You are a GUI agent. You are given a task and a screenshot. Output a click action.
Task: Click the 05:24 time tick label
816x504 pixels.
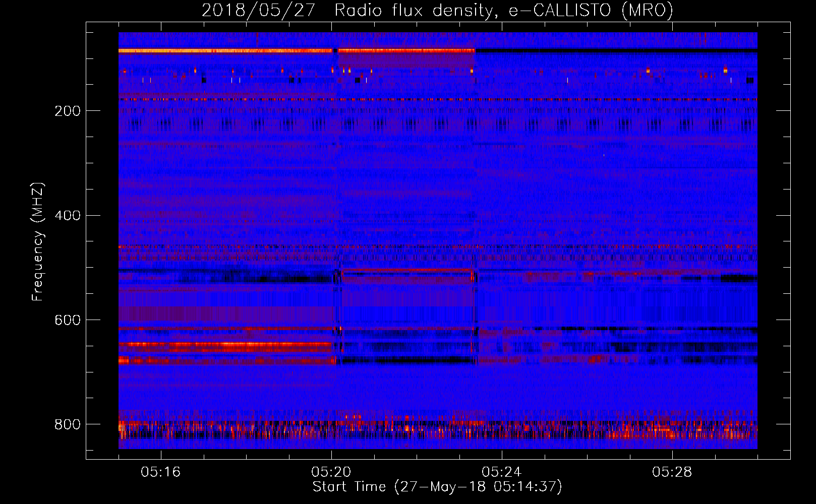502,472
